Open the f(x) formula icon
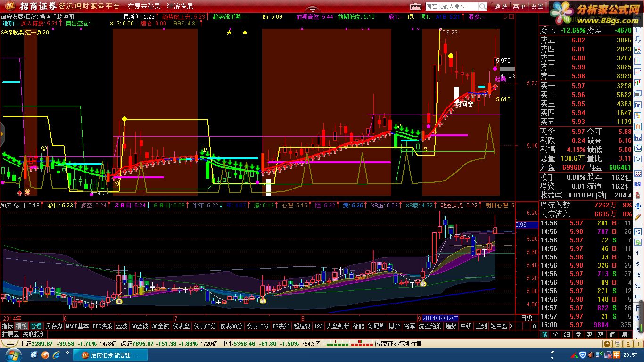Screen dimensions: 644x362 pyautogui.click(x=638, y=148)
